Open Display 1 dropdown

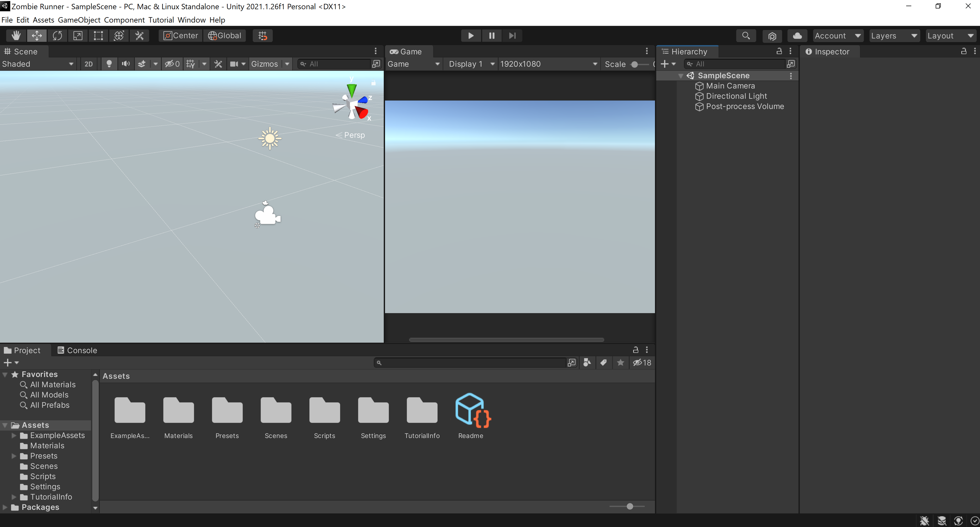point(472,64)
